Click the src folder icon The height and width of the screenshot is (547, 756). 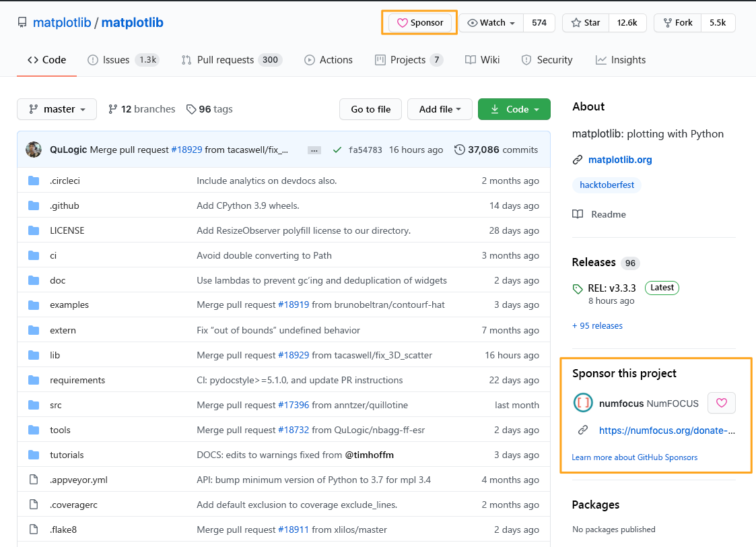point(34,405)
